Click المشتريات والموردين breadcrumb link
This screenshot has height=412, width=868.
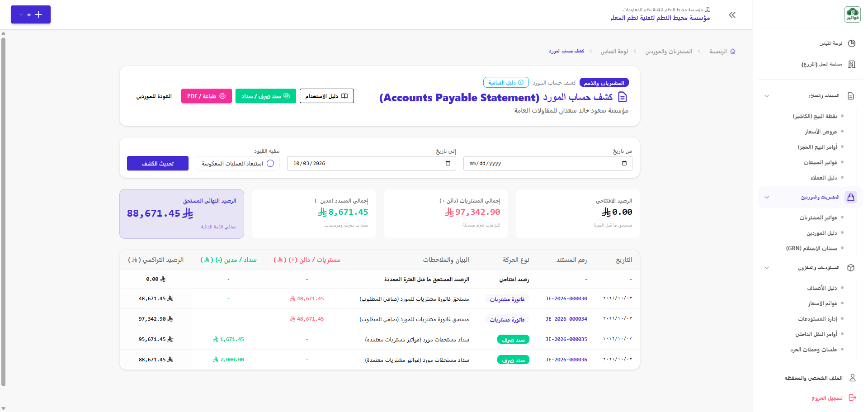669,52
